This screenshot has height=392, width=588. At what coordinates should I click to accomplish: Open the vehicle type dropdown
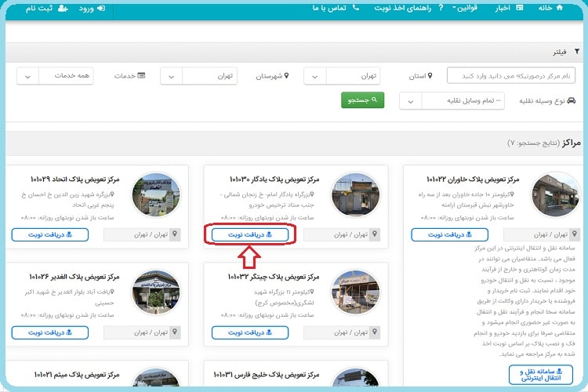coord(452,101)
